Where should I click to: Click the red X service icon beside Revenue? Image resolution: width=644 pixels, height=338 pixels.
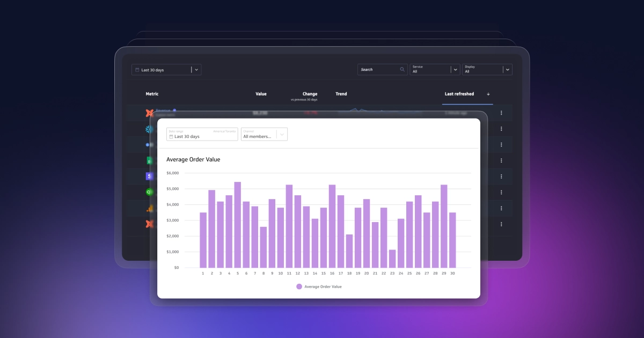(149, 113)
